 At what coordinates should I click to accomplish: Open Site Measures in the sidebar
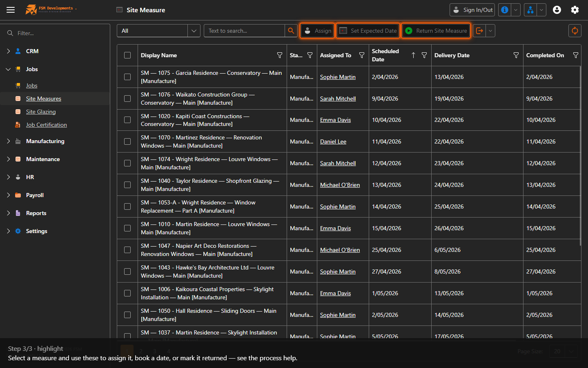click(x=44, y=99)
